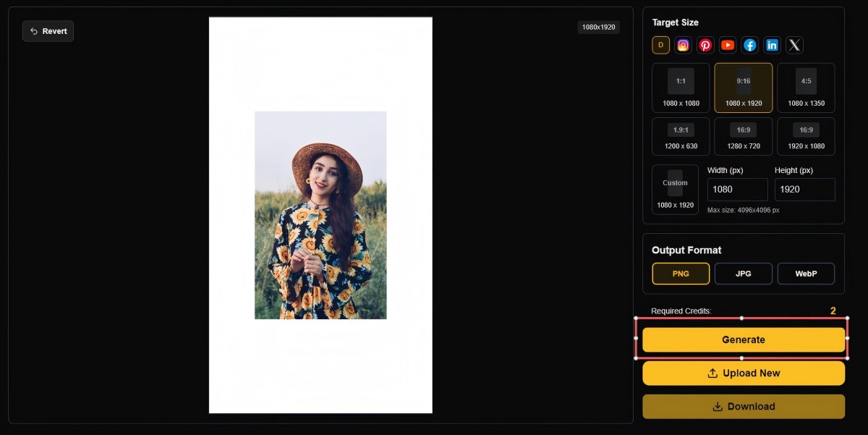The width and height of the screenshot is (868, 435).
Task: Set output format to WebP
Action: [x=806, y=274]
